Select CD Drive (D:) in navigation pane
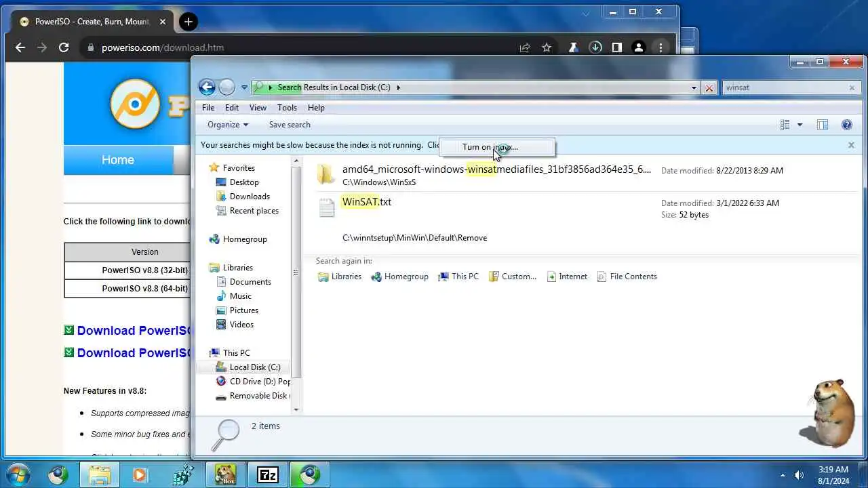 click(260, 382)
